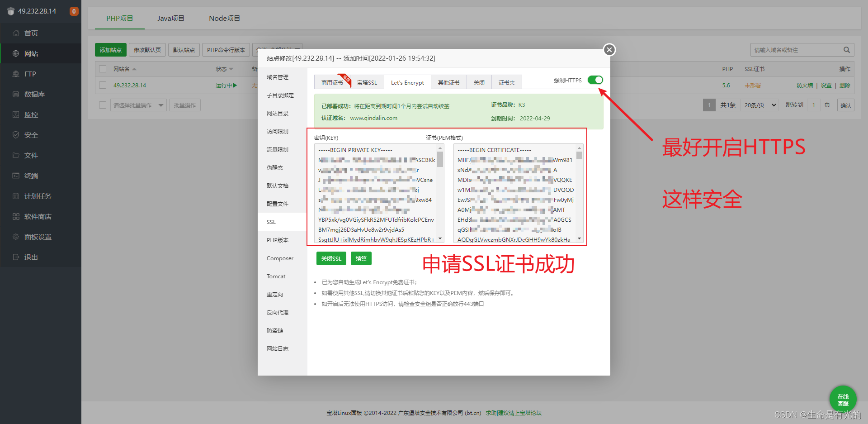Open PHP版本 in the dialog menu
Viewport: 868px width, 424px height.
pos(283,240)
